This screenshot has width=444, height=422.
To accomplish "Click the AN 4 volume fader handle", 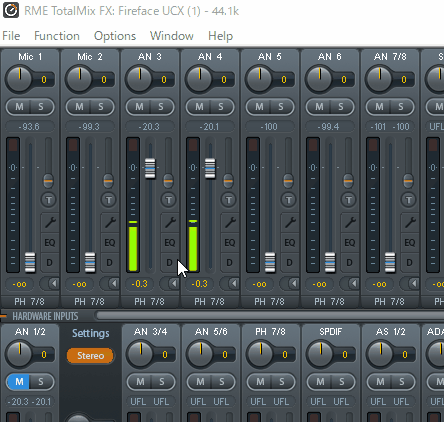I will pos(210,168).
